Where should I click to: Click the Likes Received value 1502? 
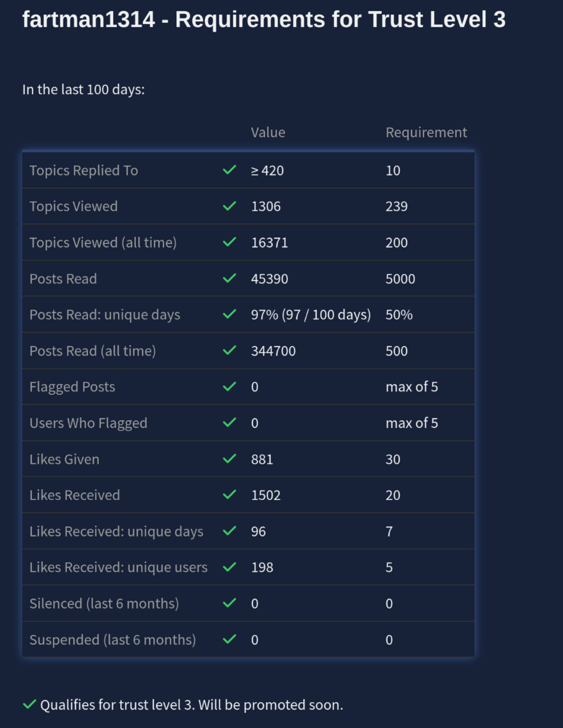point(266,495)
